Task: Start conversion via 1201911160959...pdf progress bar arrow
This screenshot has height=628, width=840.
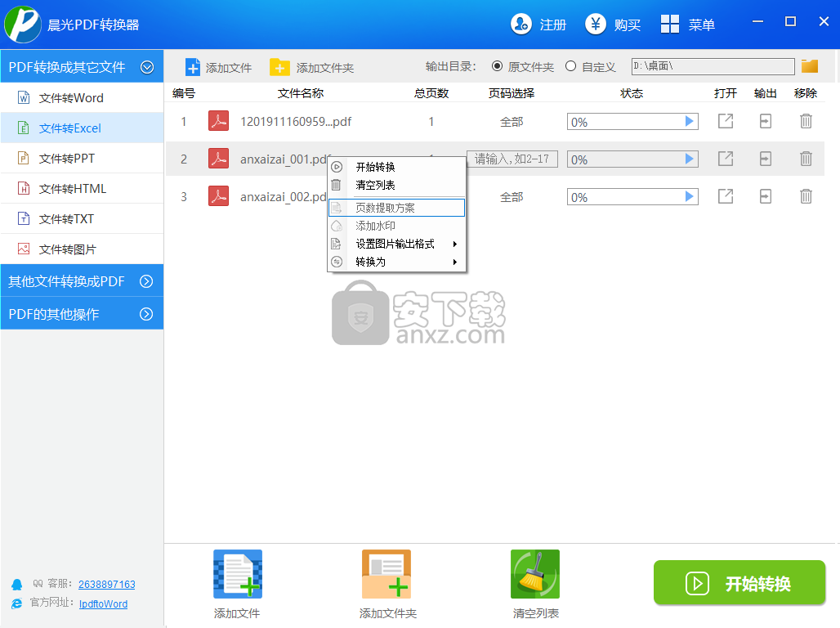Action: (690, 121)
